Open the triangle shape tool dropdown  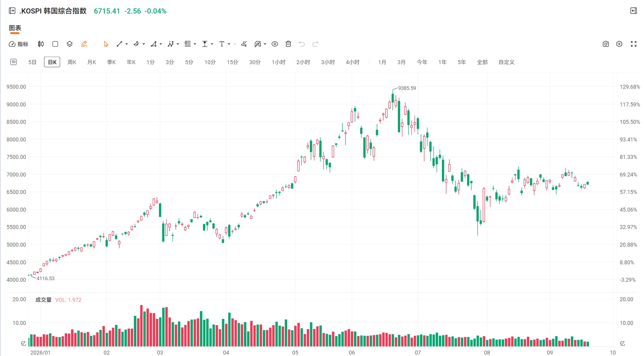coord(161,44)
